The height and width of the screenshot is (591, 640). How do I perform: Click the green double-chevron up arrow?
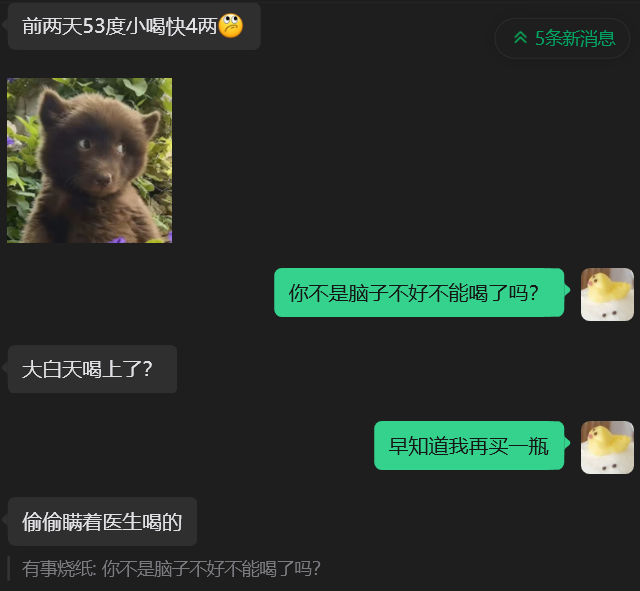[520, 38]
